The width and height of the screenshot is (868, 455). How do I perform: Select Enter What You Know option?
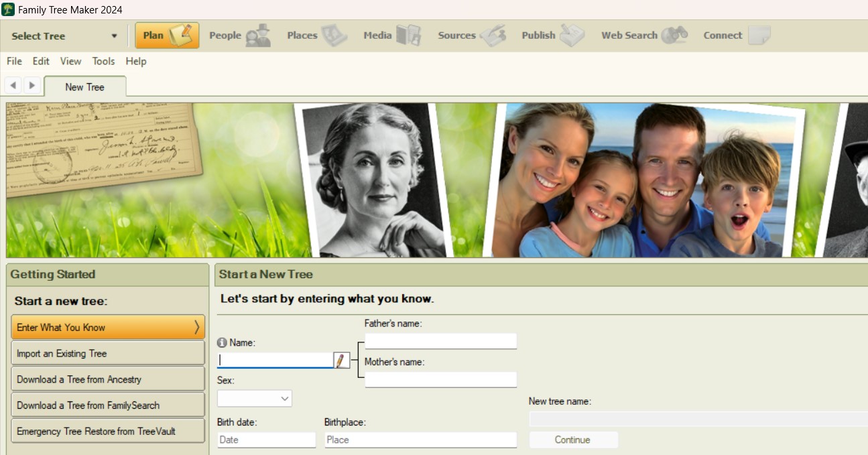tap(108, 327)
